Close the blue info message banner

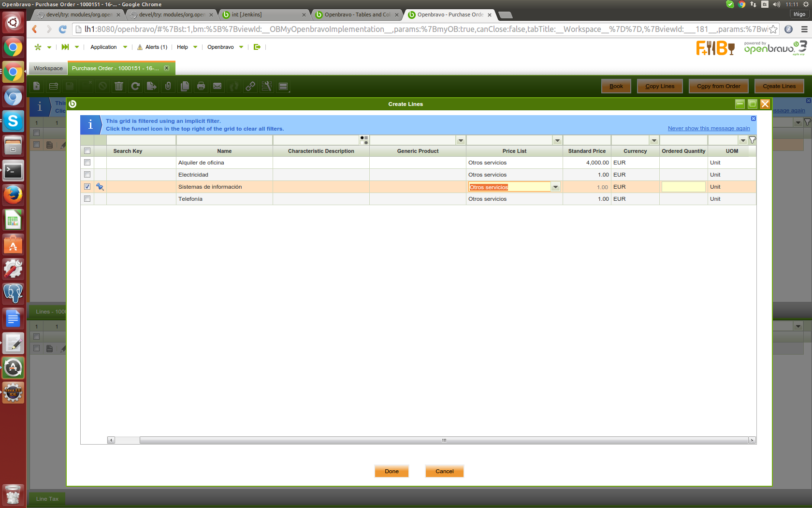[753, 119]
